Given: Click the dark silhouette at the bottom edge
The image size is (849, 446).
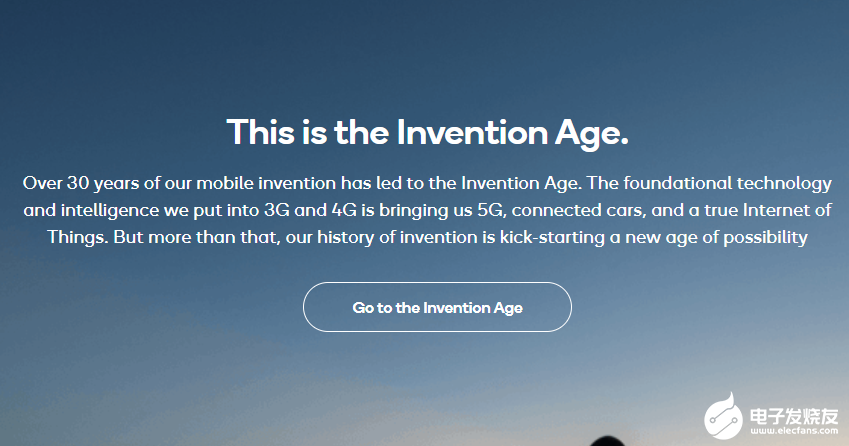Looking at the screenshot, I should 607,441.
